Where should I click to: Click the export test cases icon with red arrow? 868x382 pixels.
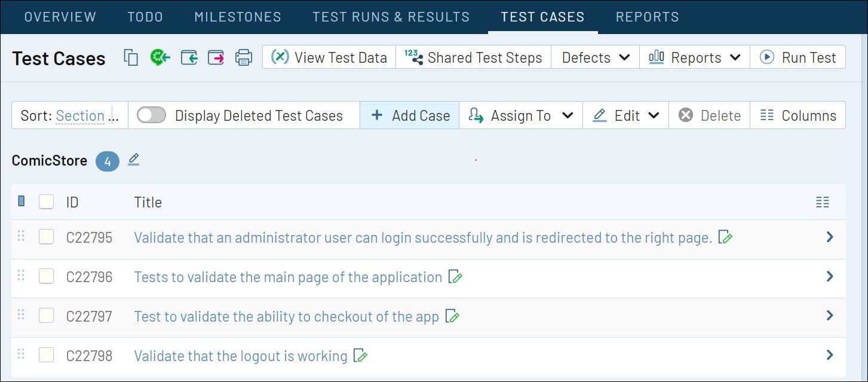click(x=216, y=57)
